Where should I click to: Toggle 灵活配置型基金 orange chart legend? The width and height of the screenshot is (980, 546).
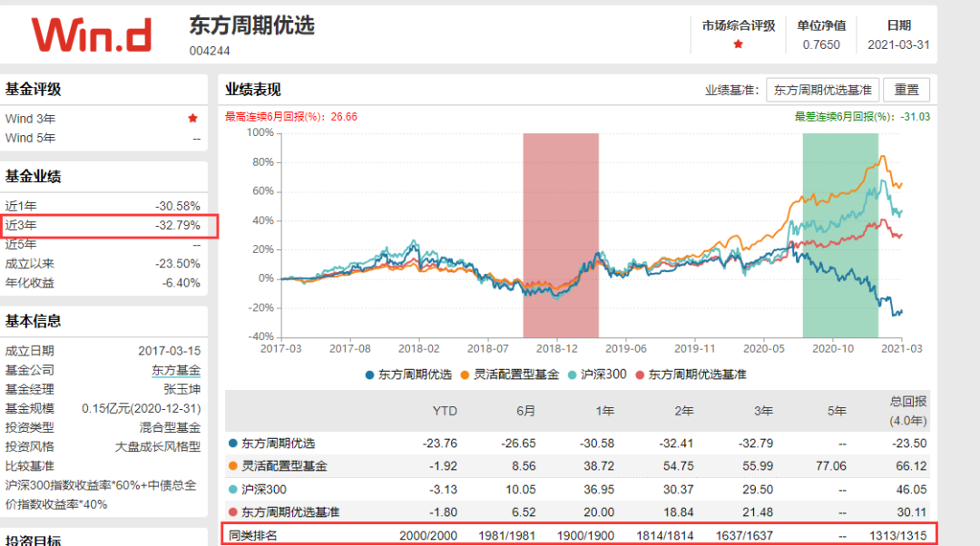509,375
